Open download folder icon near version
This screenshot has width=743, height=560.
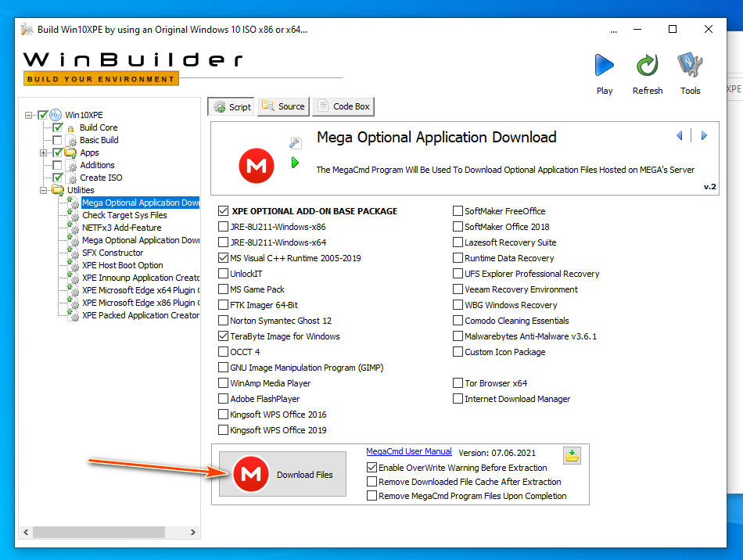coord(572,456)
